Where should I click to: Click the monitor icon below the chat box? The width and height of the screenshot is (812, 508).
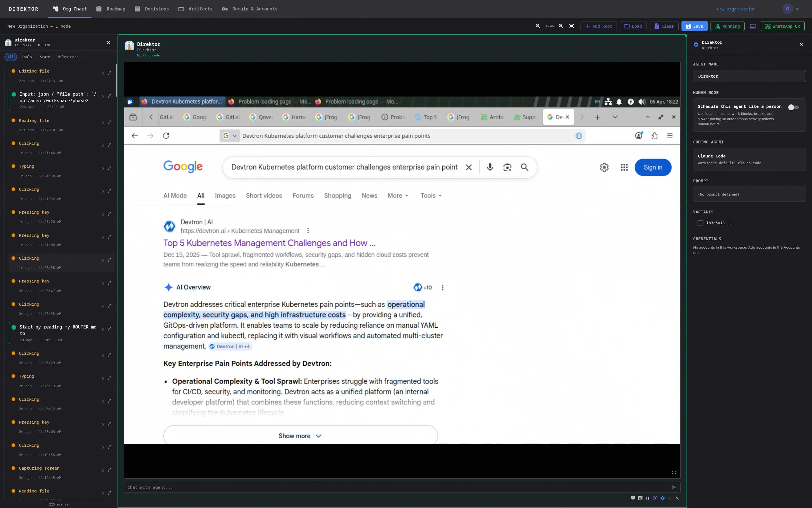pyautogui.click(x=633, y=498)
